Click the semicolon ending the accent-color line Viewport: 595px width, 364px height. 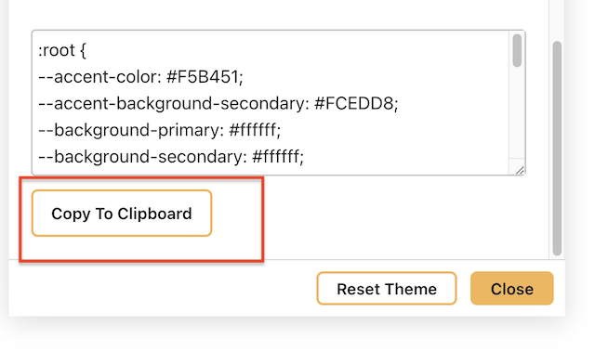point(241,78)
